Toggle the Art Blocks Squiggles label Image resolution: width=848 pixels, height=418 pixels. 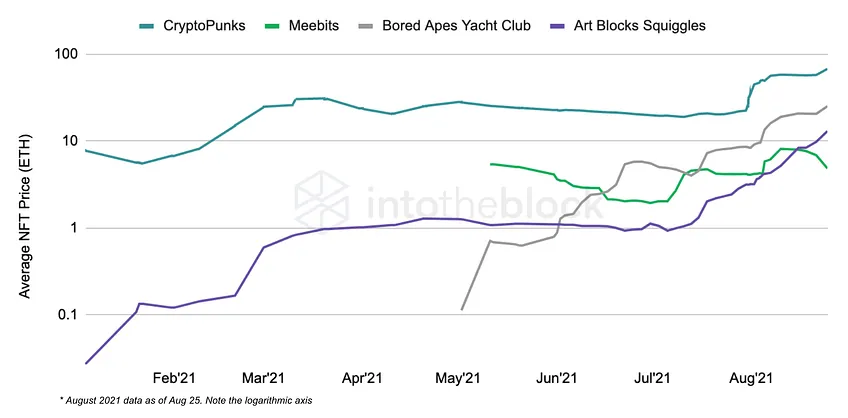tap(639, 25)
